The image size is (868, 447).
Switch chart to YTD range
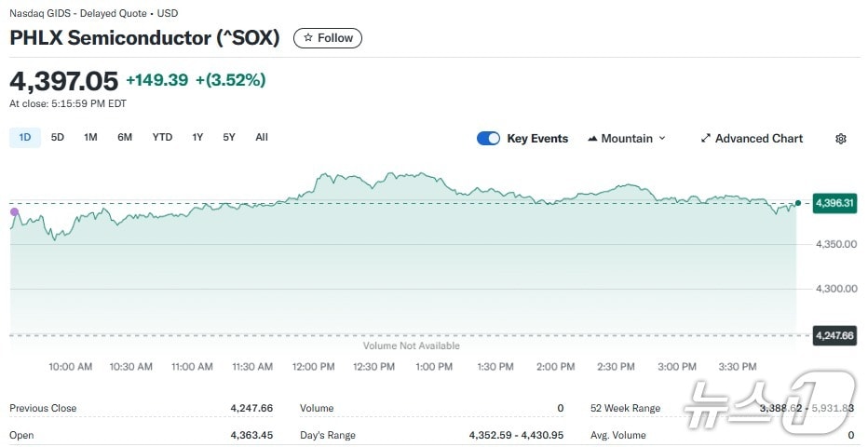pyautogui.click(x=162, y=138)
